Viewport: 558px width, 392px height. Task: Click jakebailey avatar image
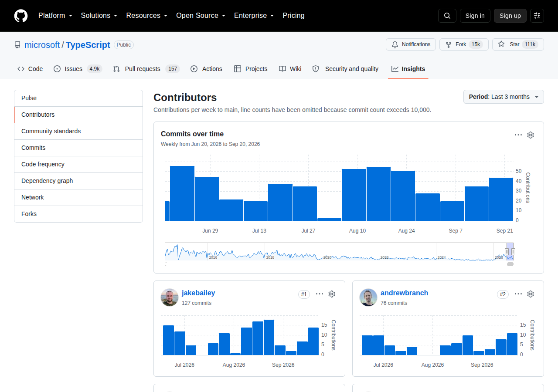click(x=170, y=297)
